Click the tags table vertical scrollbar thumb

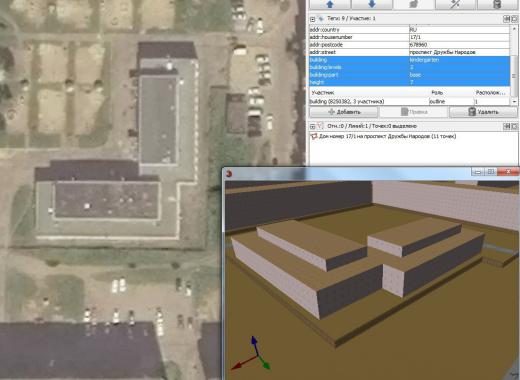pos(514,75)
